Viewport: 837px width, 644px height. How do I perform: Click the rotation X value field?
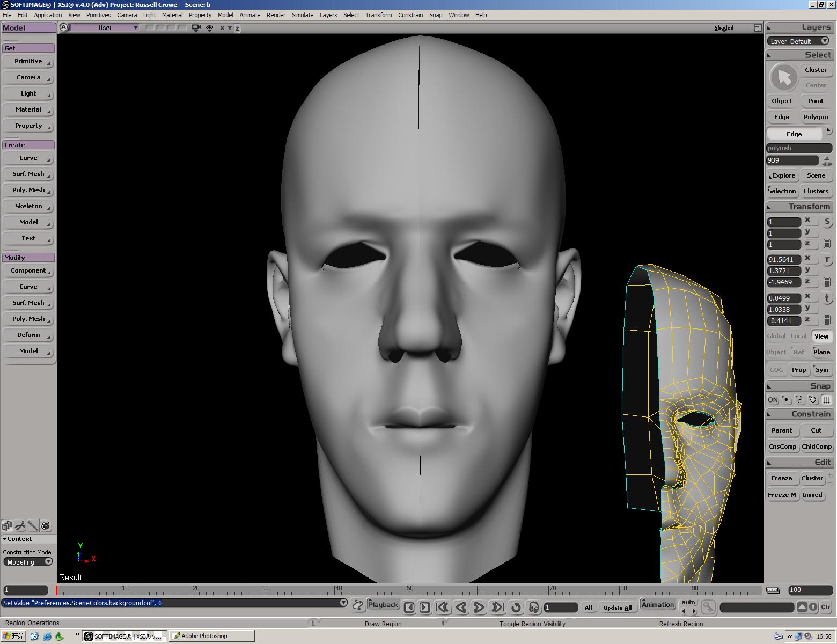click(783, 259)
